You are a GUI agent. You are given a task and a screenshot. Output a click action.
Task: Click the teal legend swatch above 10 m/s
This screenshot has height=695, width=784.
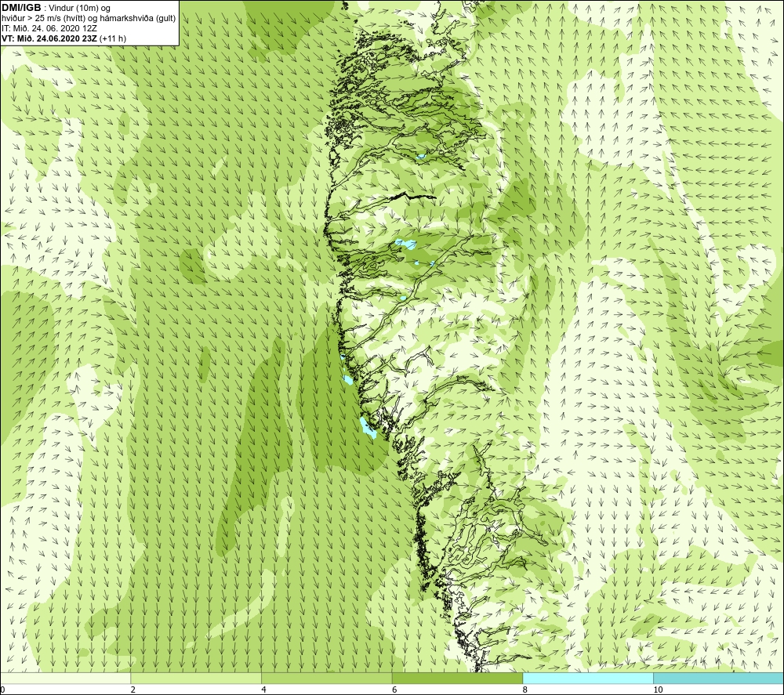718,678
